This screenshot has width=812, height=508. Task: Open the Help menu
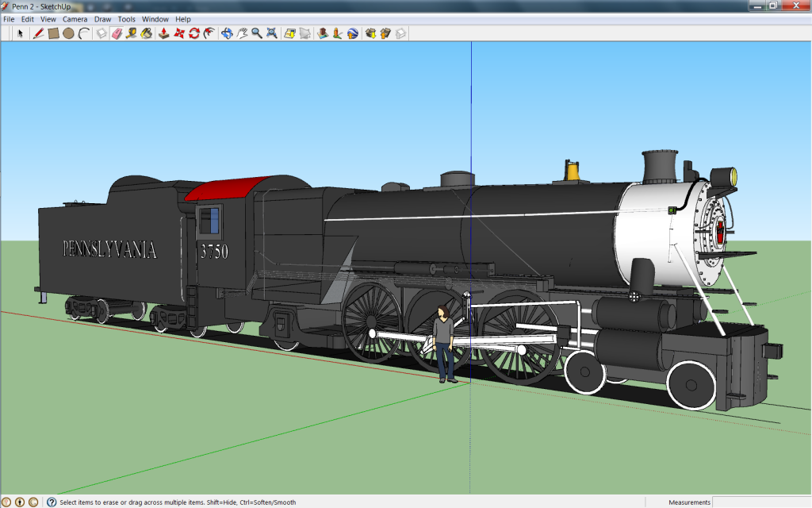tap(183, 19)
